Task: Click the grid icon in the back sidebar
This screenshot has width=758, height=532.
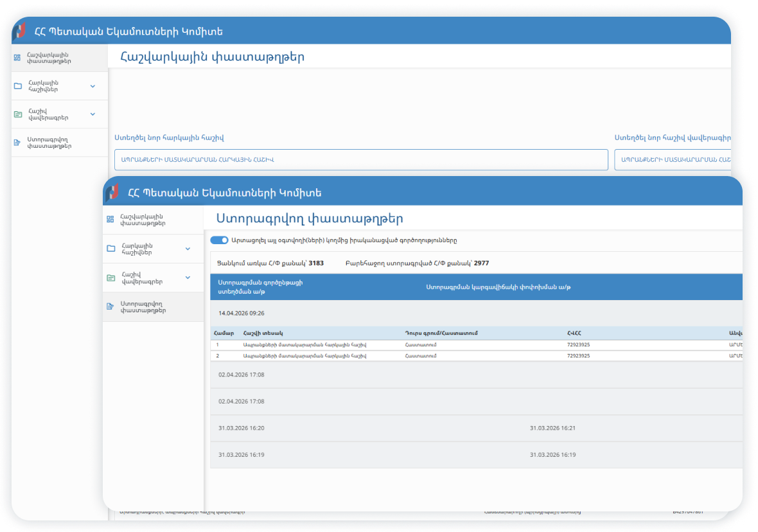Action: [x=17, y=58]
